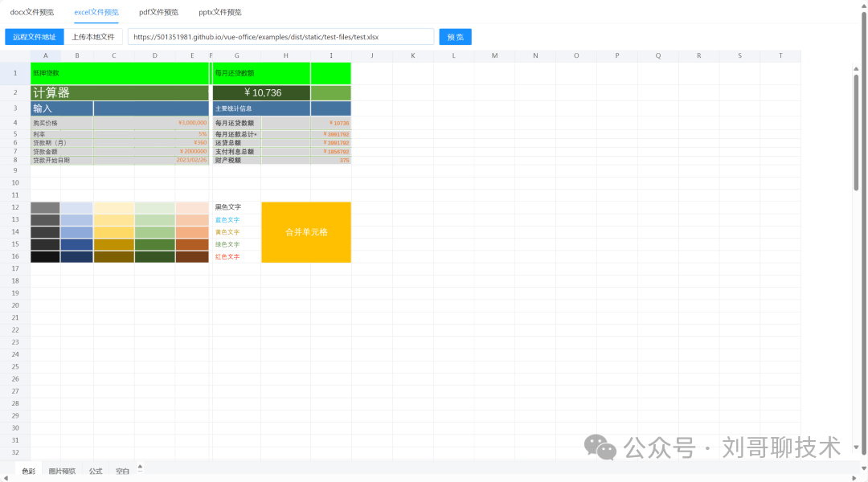Switch to docx文件预览 tab

[31, 12]
